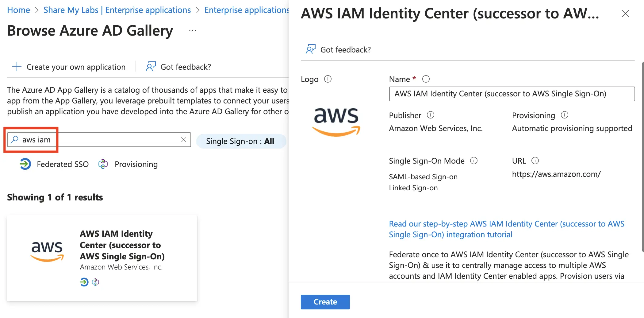Select the AWS IAM Identity Center result card

(x=102, y=258)
